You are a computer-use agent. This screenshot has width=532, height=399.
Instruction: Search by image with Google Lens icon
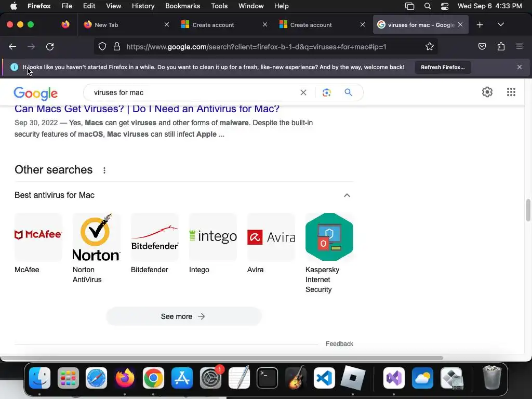click(326, 92)
